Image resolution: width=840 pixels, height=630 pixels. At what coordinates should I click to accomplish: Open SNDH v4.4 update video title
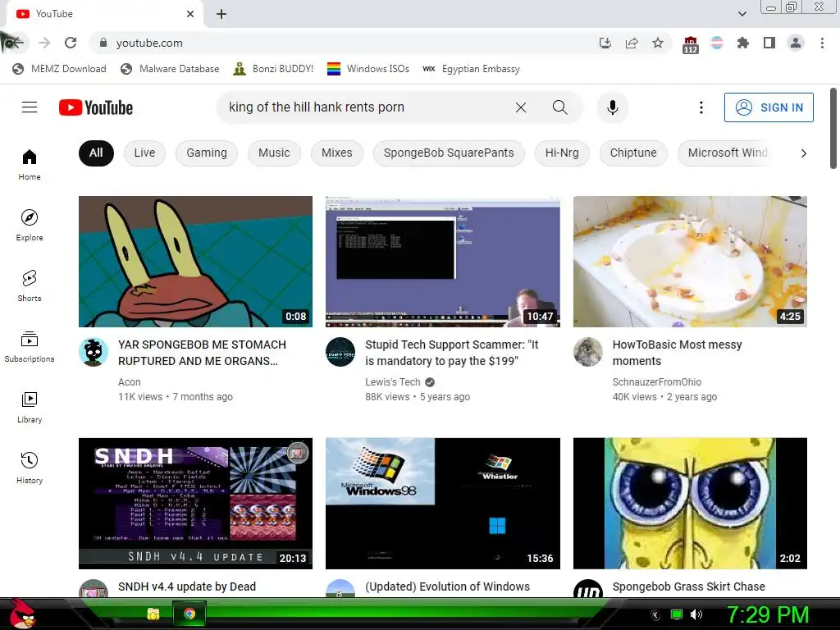tap(187, 587)
